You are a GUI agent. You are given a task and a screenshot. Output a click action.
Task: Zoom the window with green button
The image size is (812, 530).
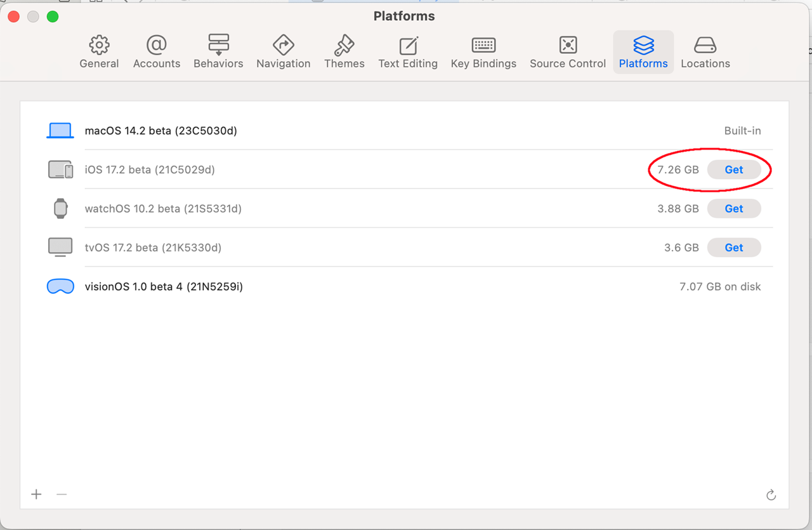[x=53, y=17]
